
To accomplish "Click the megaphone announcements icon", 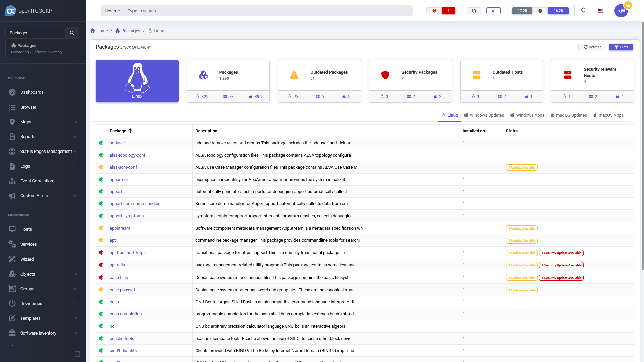I will click(x=493, y=11).
